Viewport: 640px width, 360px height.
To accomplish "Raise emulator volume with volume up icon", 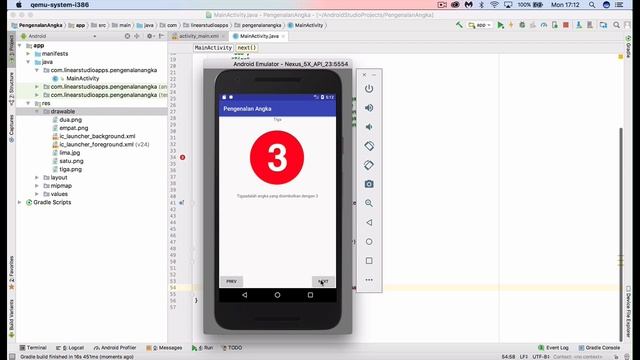I will click(369, 108).
